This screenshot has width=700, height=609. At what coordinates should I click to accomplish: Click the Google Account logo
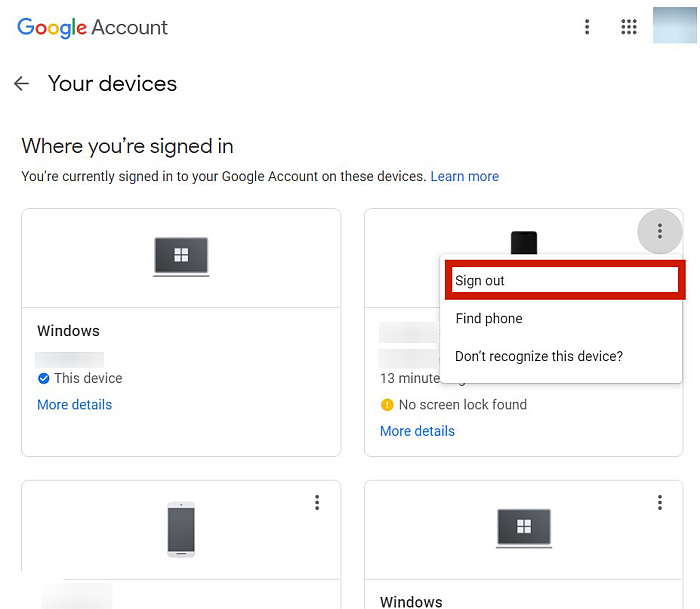click(x=92, y=28)
